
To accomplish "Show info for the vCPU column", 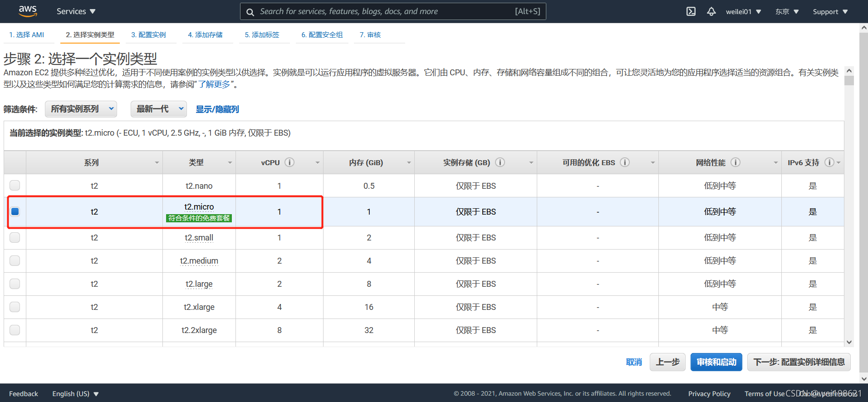I will coord(289,162).
